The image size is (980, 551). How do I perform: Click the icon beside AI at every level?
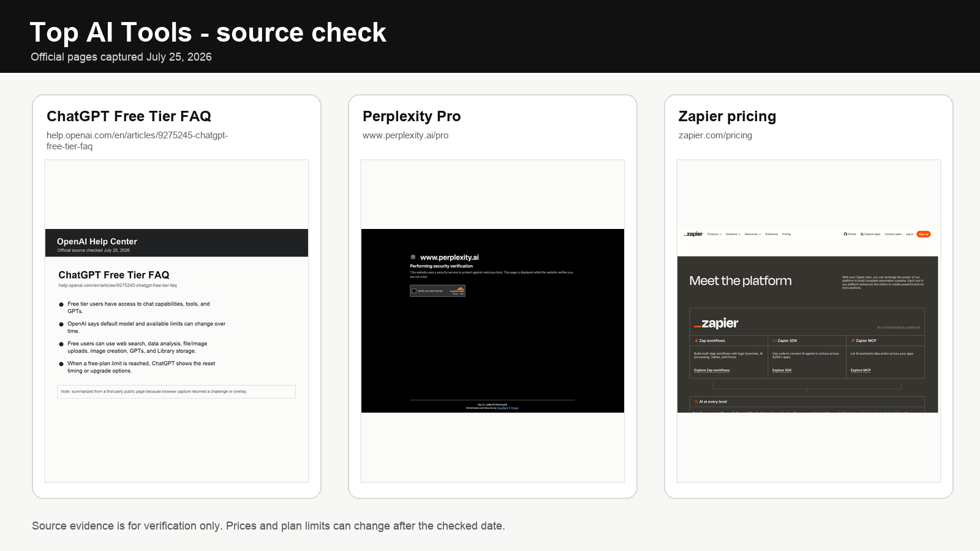696,402
